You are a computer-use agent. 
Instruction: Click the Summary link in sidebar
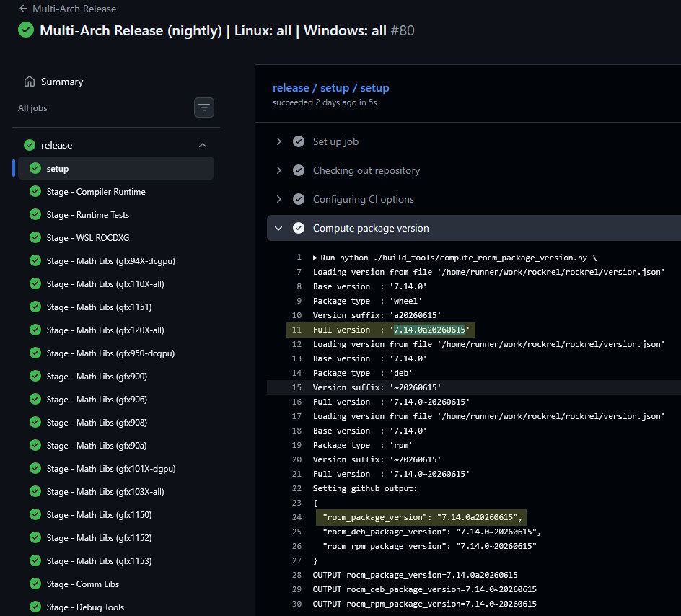[62, 82]
